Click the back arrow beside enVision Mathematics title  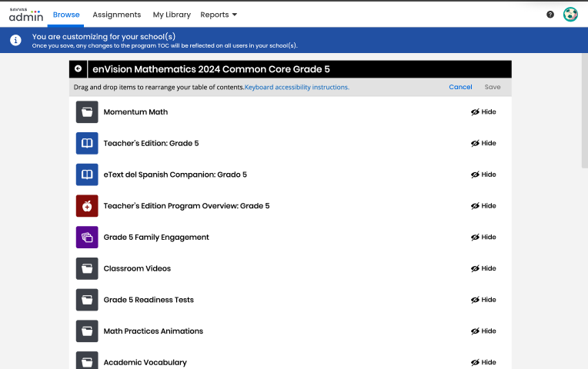(x=78, y=69)
